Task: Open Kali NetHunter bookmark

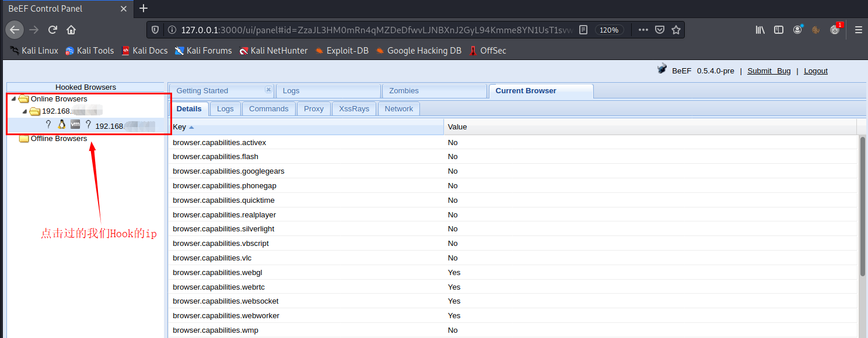Action: [273, 51]
